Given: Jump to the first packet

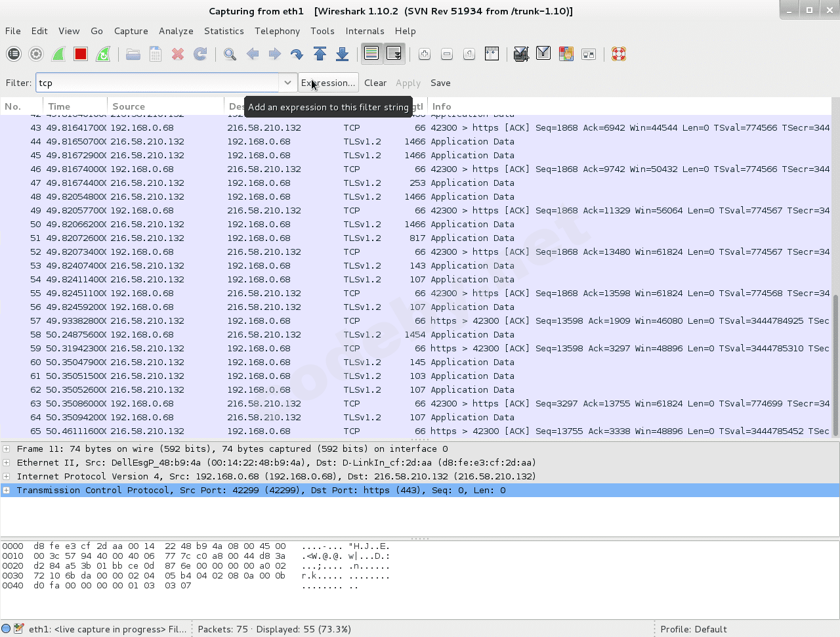Looking at the screenshot, I should coord(320,54).
